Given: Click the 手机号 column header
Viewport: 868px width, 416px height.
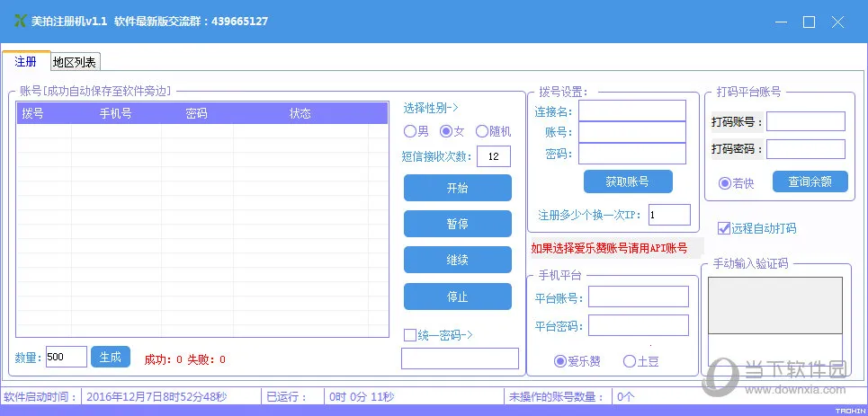Looking at the screenshot, I should pyautogui.click(x=116, y=113).
